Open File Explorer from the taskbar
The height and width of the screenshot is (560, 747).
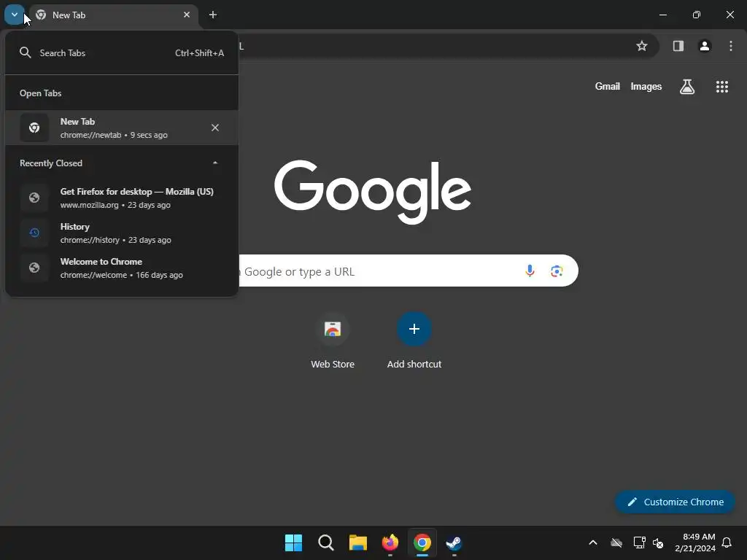coord(357,542)
